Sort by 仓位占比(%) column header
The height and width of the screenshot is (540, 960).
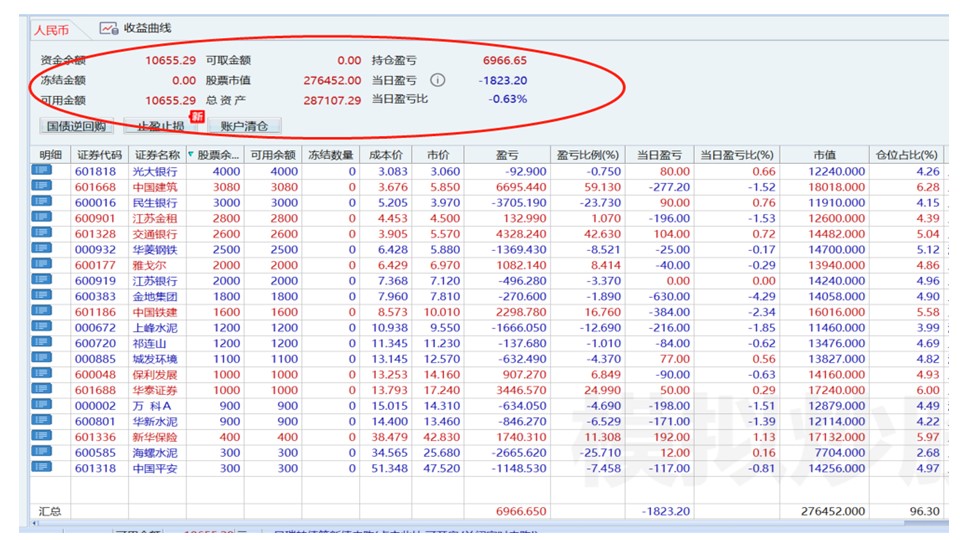[907, 155]
